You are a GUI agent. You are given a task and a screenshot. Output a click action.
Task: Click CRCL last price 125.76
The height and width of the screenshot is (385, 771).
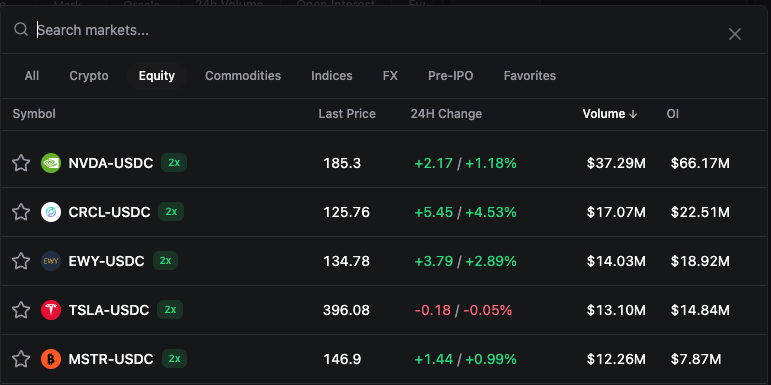[347, 212]
